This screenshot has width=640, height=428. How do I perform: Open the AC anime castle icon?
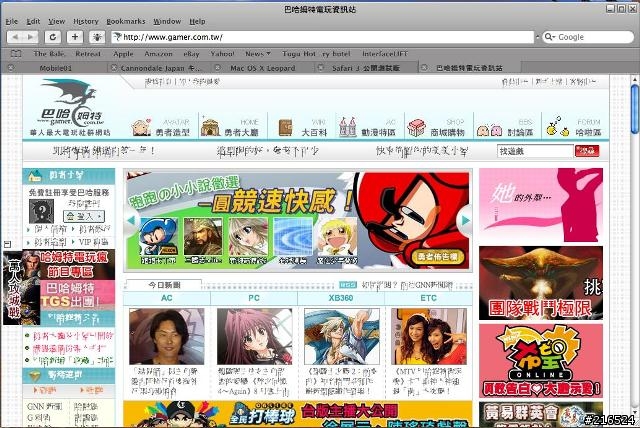pyautogui.click(x=347, y=127)
